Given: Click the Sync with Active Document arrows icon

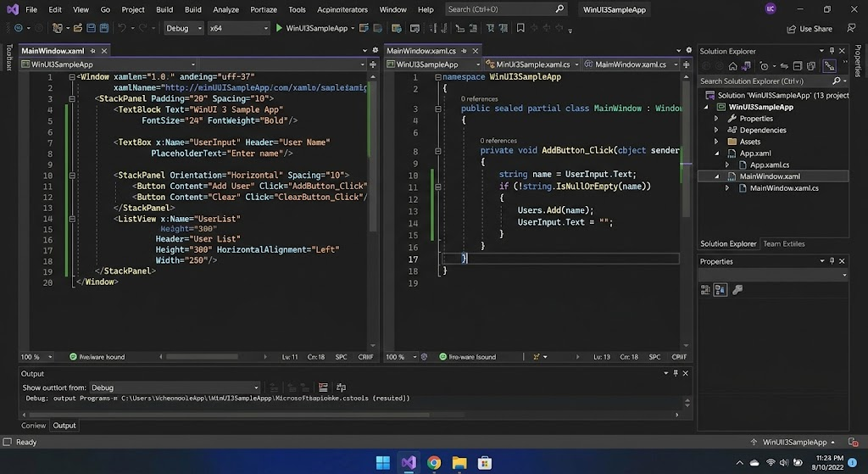Looking at the screenshot, I should [784, 66].
